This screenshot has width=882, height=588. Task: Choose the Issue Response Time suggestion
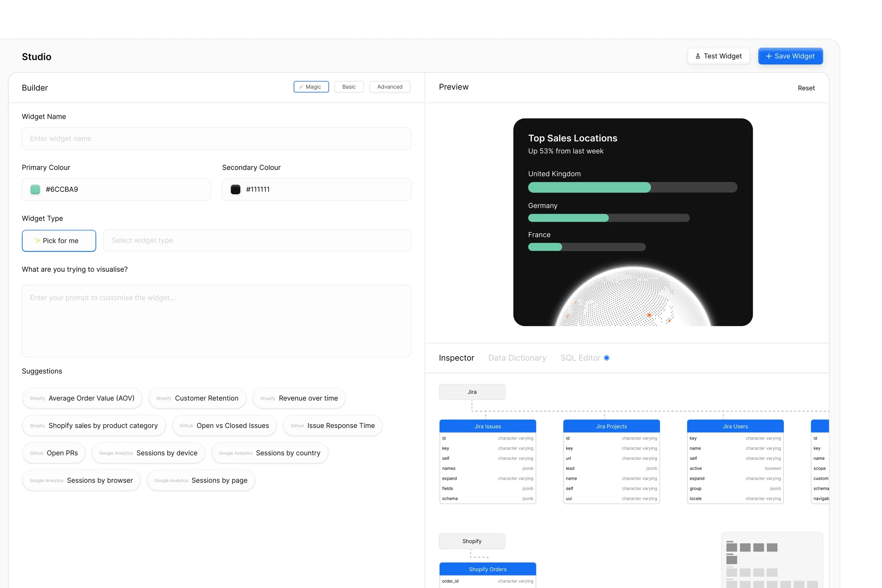(x=332, y=426)
